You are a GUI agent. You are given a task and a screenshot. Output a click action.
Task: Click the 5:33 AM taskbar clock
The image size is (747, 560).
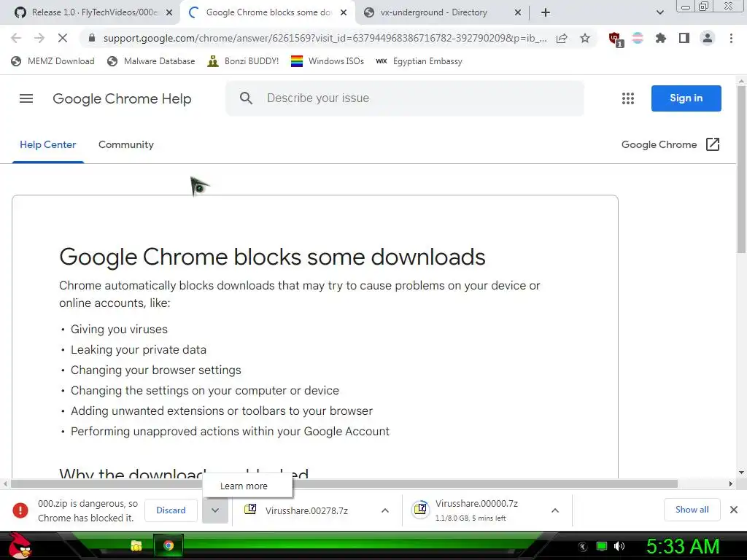pos(683,546)
